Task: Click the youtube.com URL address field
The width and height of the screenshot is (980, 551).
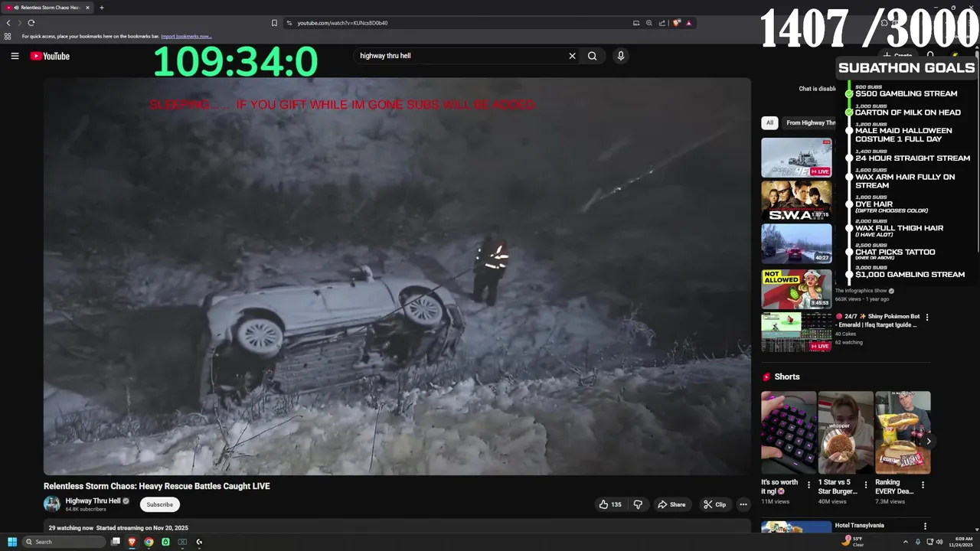Action: click(x=459, y=23)
